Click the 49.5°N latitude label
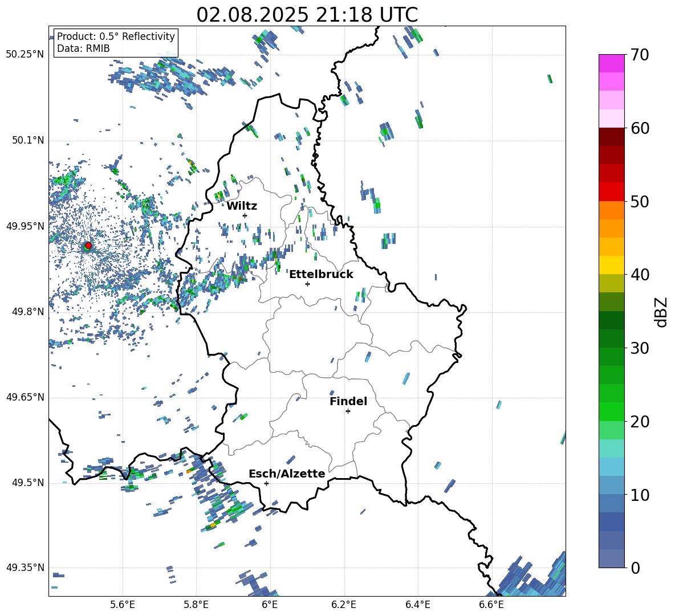Screen dimensions: 675x616 coord(28,483)
